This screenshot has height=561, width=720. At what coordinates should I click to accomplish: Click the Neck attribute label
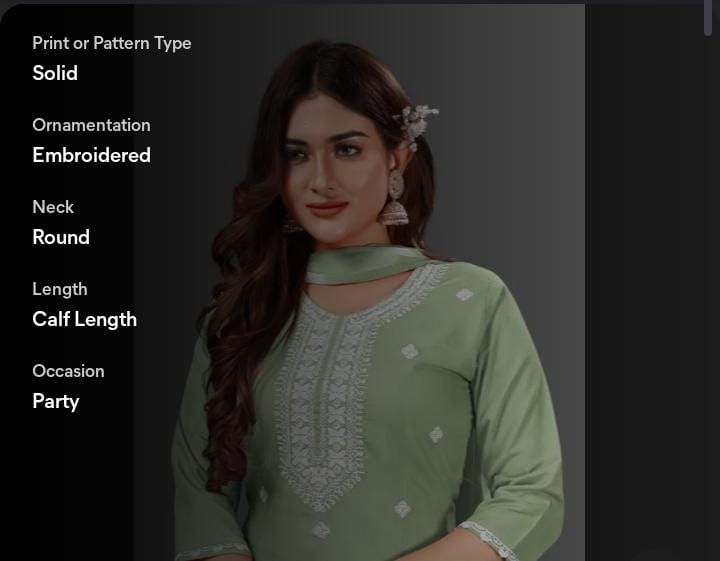pos(53,207)
